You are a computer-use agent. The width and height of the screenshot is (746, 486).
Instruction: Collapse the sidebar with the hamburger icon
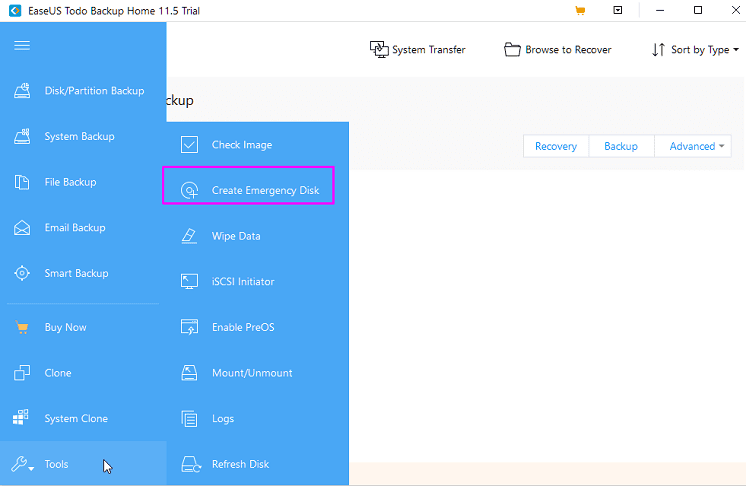point(22,45)
